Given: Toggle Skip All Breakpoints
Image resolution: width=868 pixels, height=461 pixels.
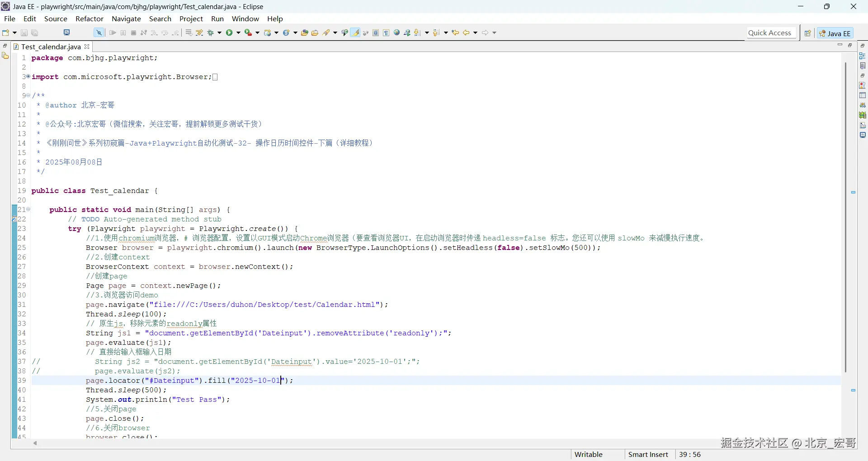Looking at the screenshot, I should (99, 33).
